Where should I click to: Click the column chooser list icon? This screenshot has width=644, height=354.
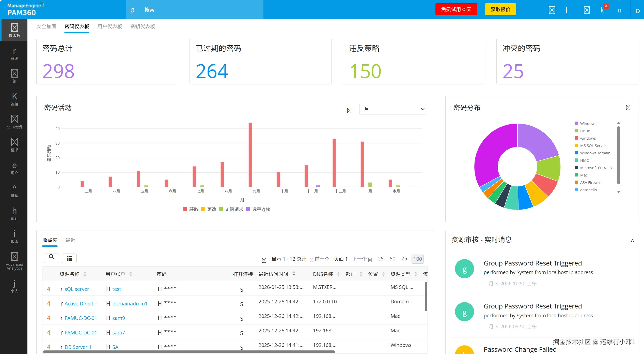coord(69,258)
